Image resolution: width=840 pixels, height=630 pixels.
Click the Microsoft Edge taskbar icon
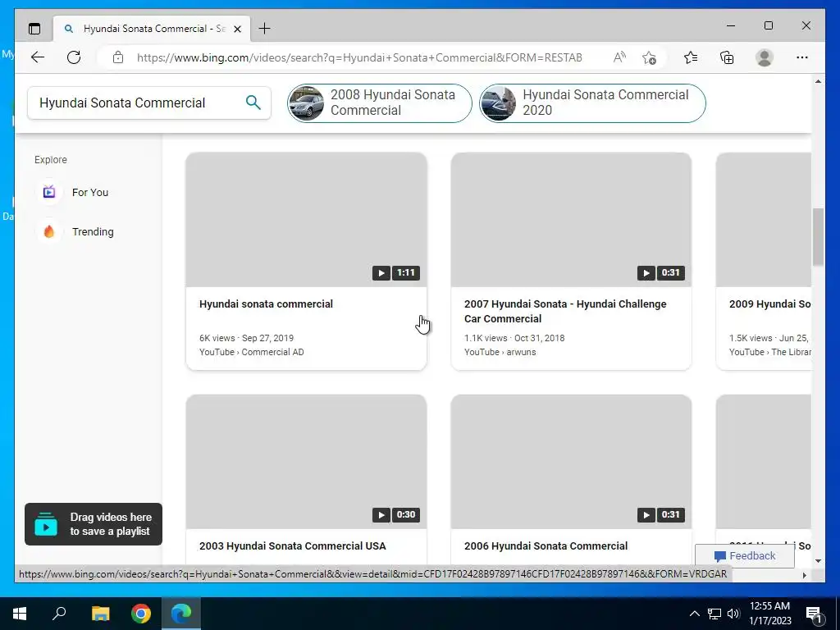click(x=181, y=614)
